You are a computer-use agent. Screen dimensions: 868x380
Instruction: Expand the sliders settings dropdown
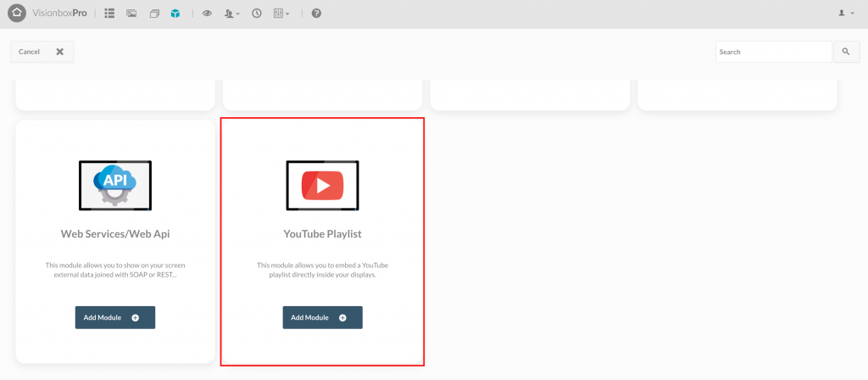coord(281,14)
